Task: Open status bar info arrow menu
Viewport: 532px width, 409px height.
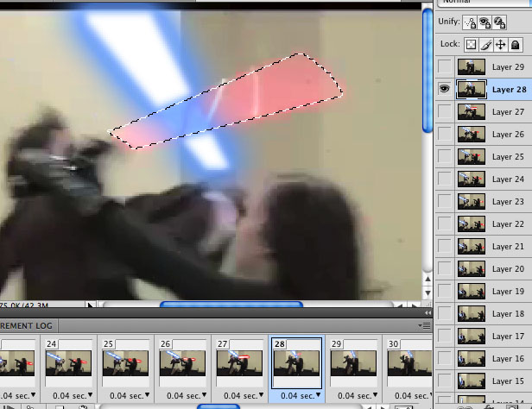Action: pyautogui.click(x=90, y=305)
